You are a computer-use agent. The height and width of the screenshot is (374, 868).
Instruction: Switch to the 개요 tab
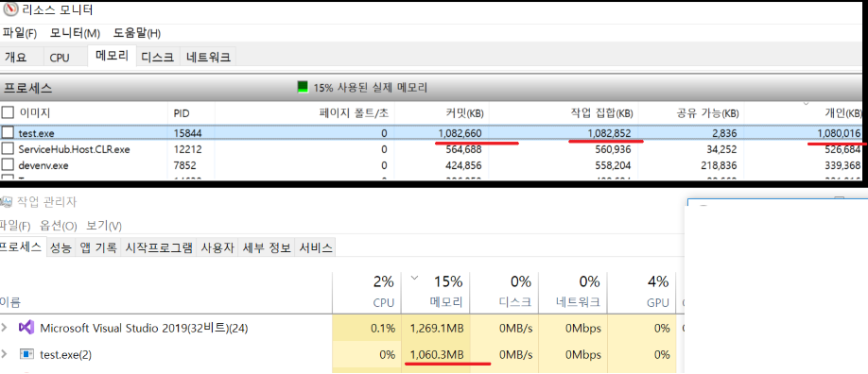15,57
